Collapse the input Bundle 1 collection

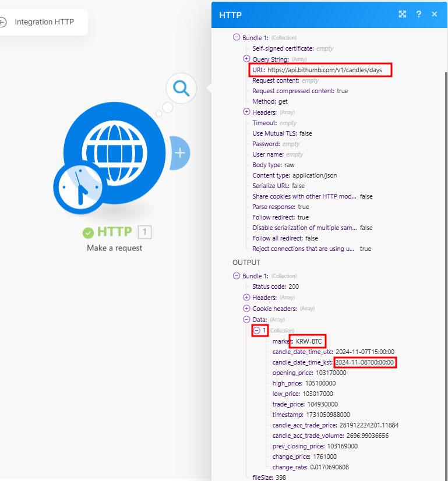pos(236,37)
